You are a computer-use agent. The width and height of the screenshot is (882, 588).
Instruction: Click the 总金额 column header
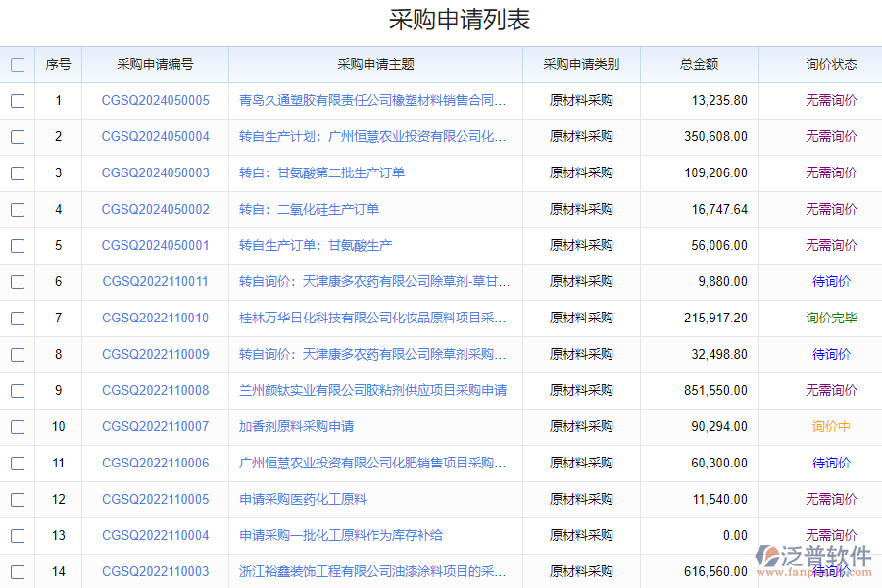pos(698,64)
